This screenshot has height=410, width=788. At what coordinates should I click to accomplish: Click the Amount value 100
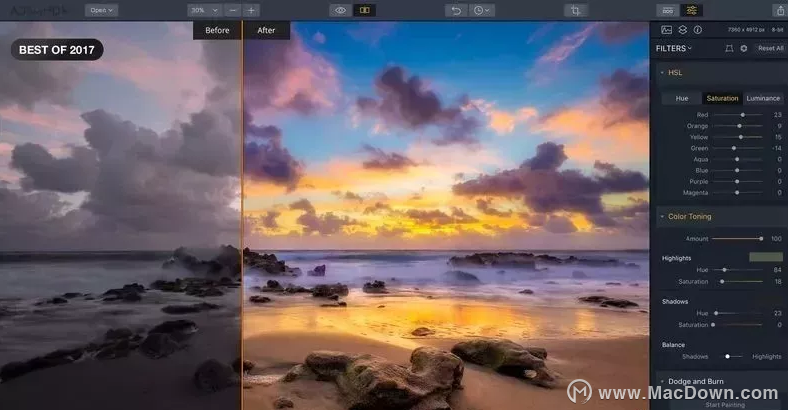tap(776, 239)
